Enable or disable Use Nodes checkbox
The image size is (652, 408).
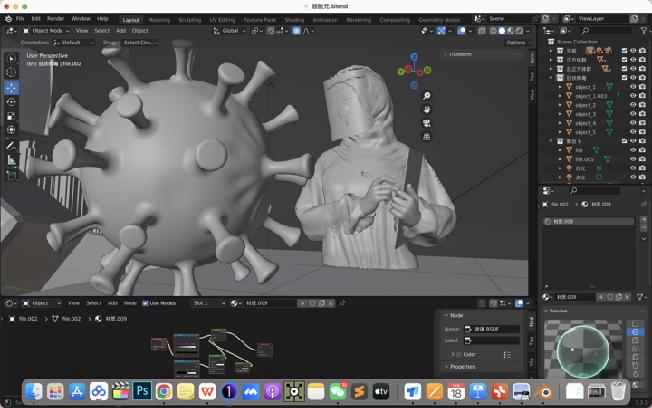point(146,303)
